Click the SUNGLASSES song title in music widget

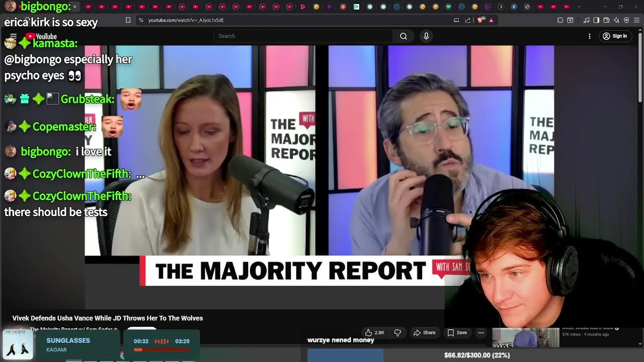coord(68,340)
